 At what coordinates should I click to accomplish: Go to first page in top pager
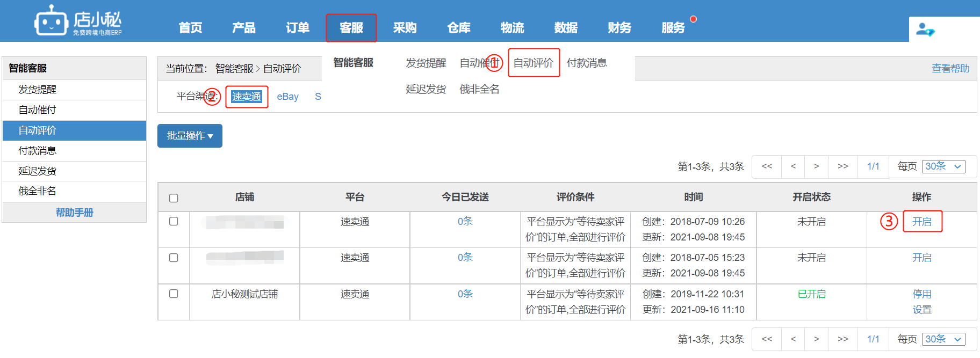(x=767, y=166)
